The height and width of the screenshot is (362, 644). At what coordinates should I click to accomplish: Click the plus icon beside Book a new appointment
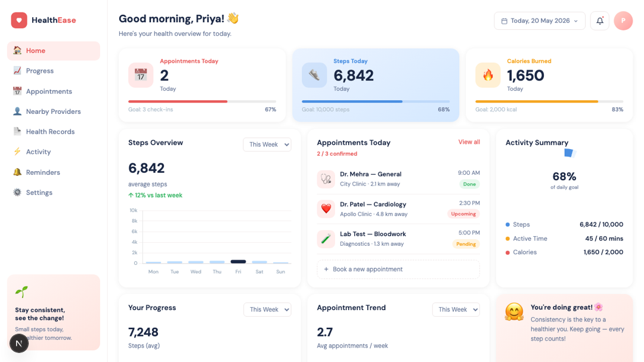pos(326,269)
